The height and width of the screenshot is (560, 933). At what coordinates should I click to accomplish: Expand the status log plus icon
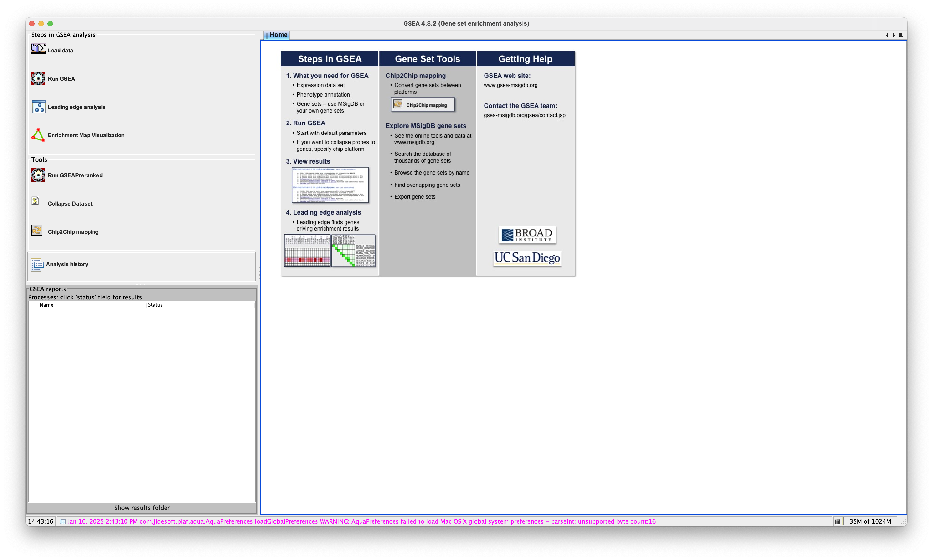coord(63,521)
